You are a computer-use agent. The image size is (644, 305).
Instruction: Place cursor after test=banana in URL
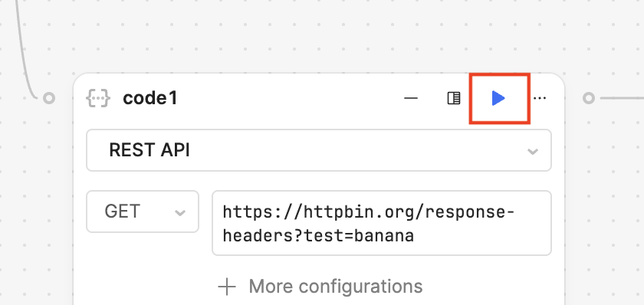point(415,236)
